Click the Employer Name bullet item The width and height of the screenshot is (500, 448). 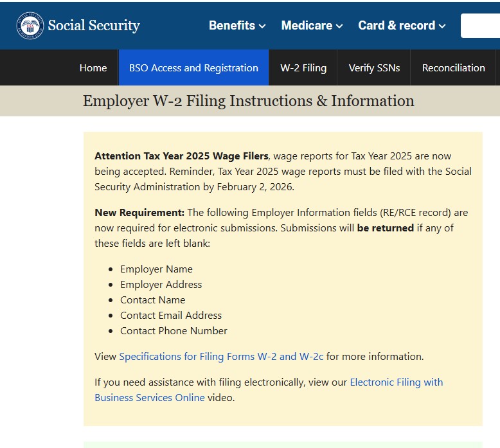coord(156,269)
